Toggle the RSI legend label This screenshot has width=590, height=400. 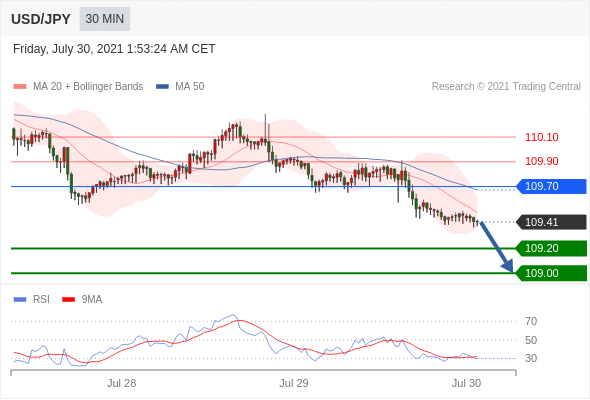point(41,300)
